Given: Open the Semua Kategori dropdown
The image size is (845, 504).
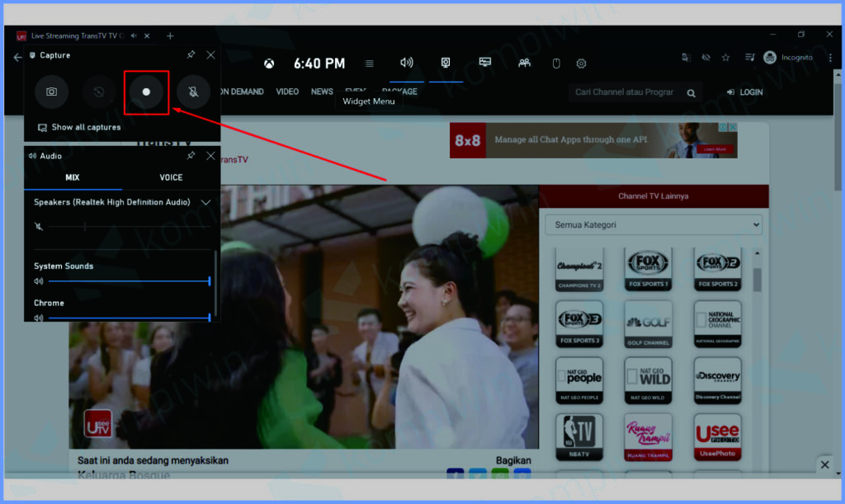Looking at the screenshot, I should [x=653, y=224].
